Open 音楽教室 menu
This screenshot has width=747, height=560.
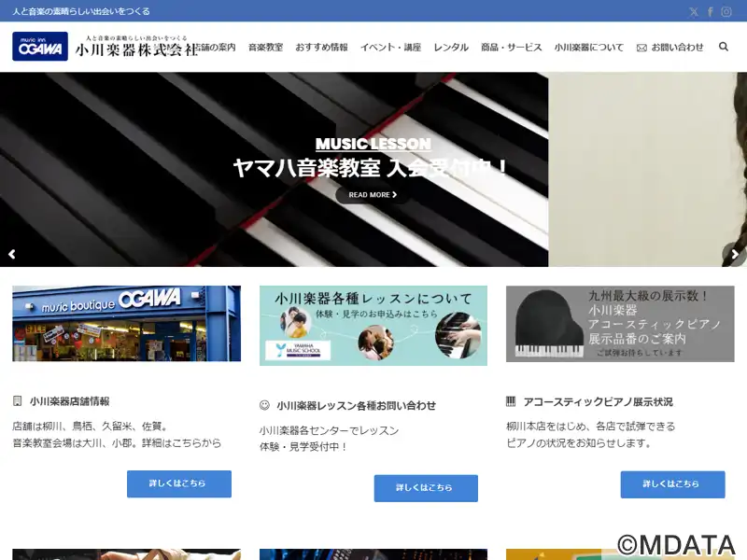(265, 48)
